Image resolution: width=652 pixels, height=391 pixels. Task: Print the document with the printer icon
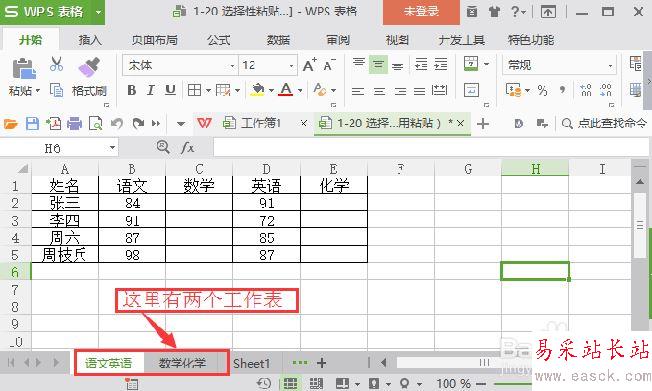point(74,124)
